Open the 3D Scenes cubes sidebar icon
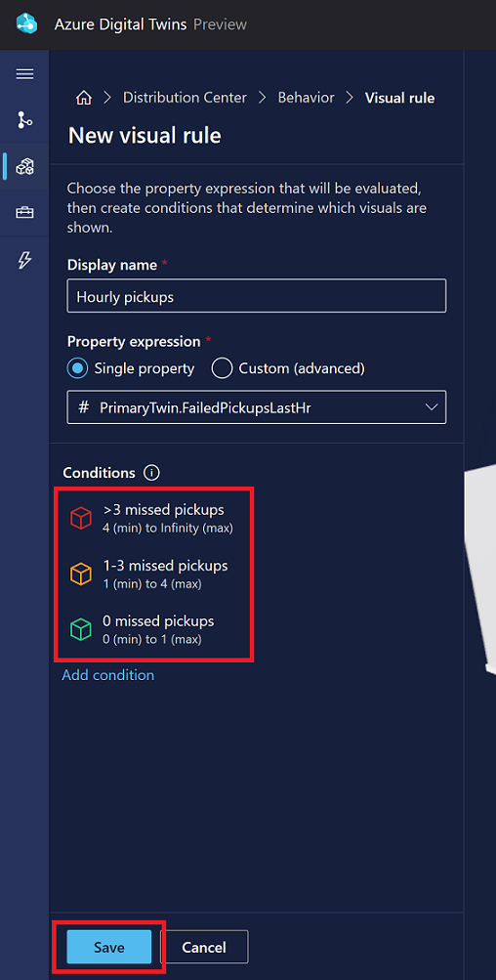496x980 pixels. [24, 166]
